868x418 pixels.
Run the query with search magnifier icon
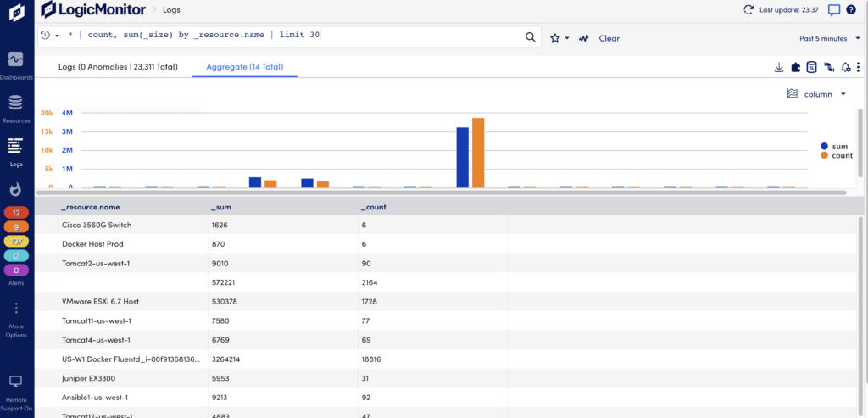530,37
